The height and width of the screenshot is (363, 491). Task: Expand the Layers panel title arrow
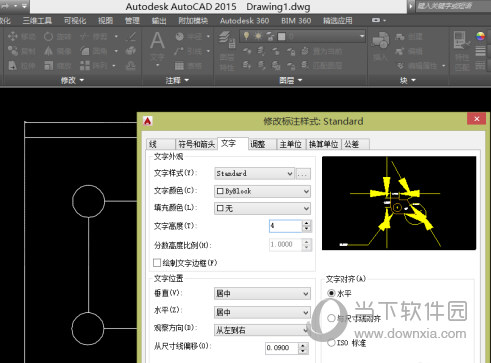pyautogui.click(x=300, y=80)
